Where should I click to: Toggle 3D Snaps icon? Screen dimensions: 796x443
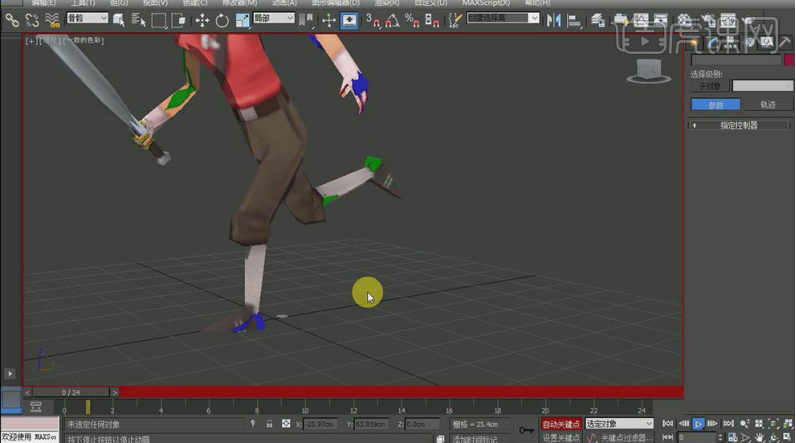(373, 20)
